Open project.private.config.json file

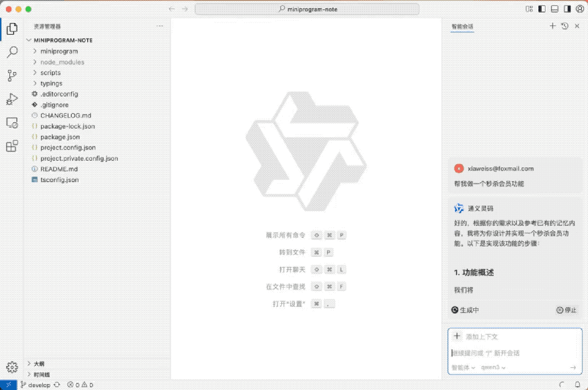pos(79,158)
